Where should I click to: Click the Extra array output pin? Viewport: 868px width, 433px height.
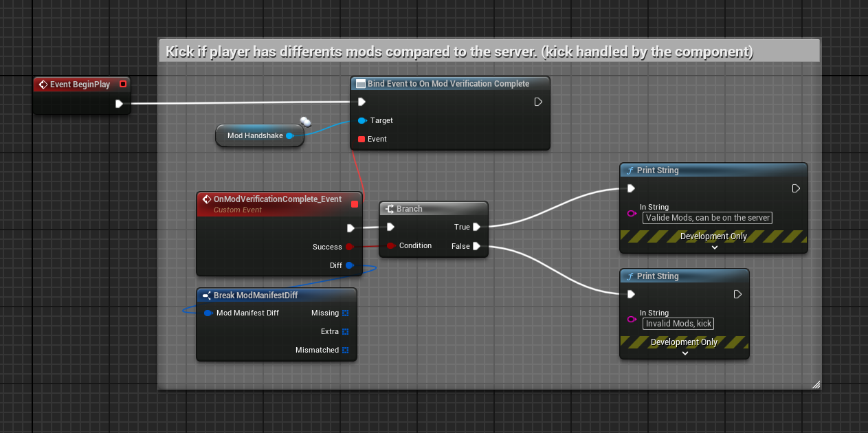pos(345,332)
